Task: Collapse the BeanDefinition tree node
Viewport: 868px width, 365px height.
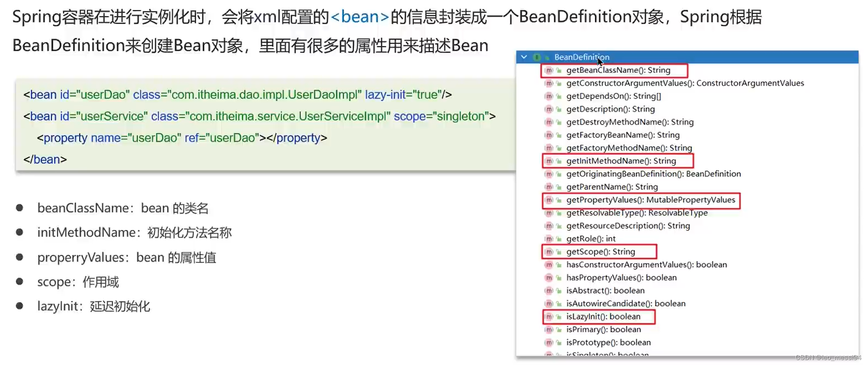Action: coord(524,57)
